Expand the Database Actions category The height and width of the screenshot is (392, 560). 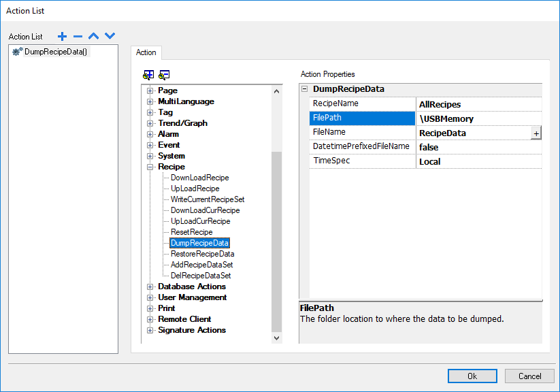150,286
